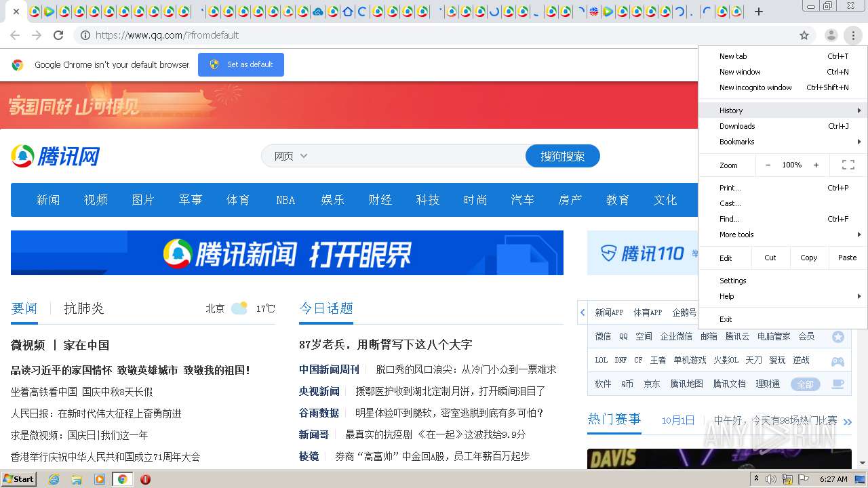Click the 全部 pill button
Image resolution: width=868 pixels, height=488 pixels.
[x=805, y=384]
